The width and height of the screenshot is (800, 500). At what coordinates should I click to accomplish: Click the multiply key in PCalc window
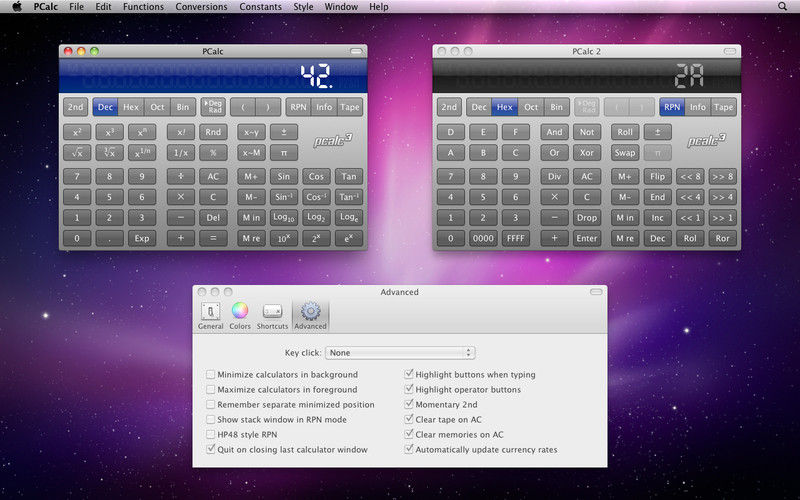[181, 197]
